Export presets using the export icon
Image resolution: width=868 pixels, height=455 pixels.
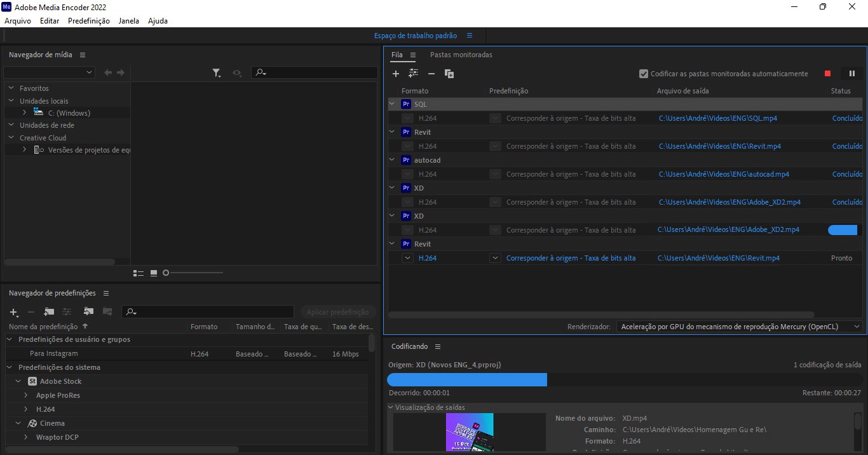(107, 311)
